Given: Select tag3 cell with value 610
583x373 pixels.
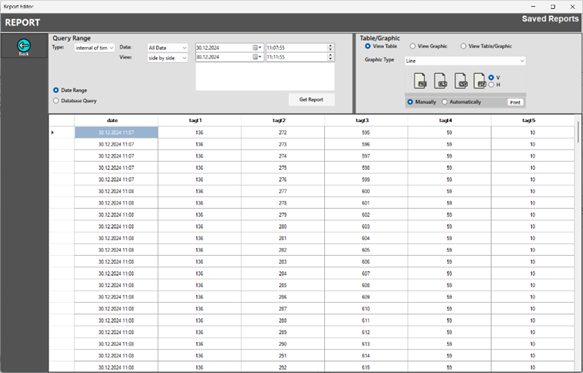Looking at the screenshot, I should coord(366,309).
